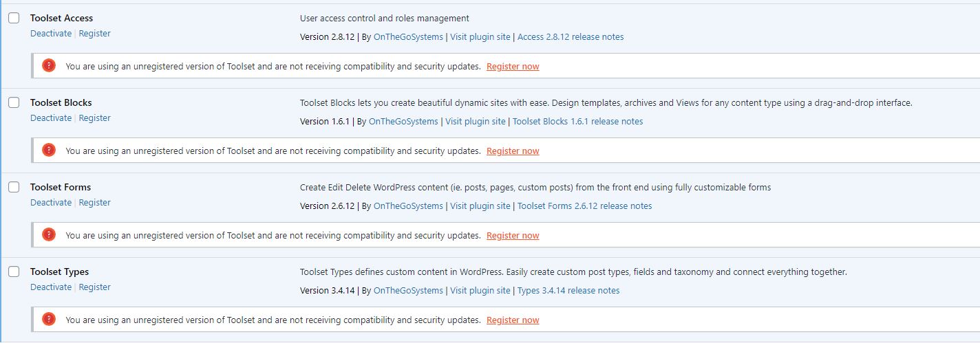Click the red warning icon under Toolset Forms
The image size is (980, 343).
[x=49, y=235]
